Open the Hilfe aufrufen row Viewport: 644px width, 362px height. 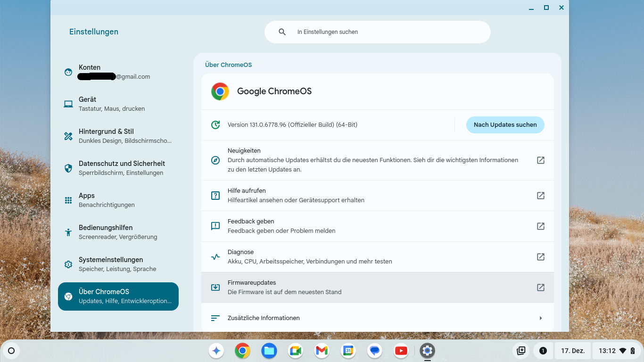pyautogui.click(x=378, y=196)
